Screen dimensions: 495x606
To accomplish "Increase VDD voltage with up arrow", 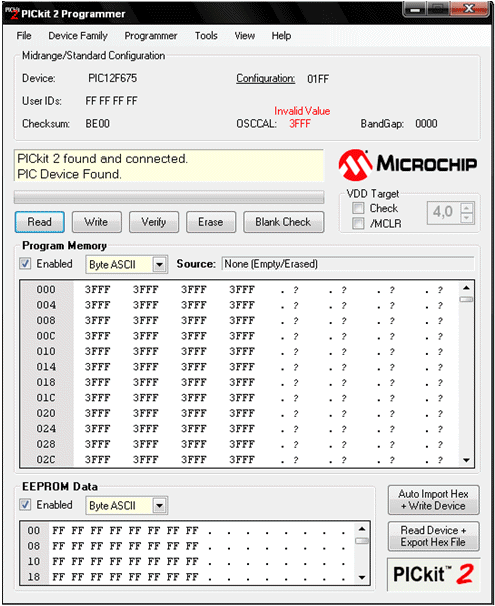I will click(467, 208).
